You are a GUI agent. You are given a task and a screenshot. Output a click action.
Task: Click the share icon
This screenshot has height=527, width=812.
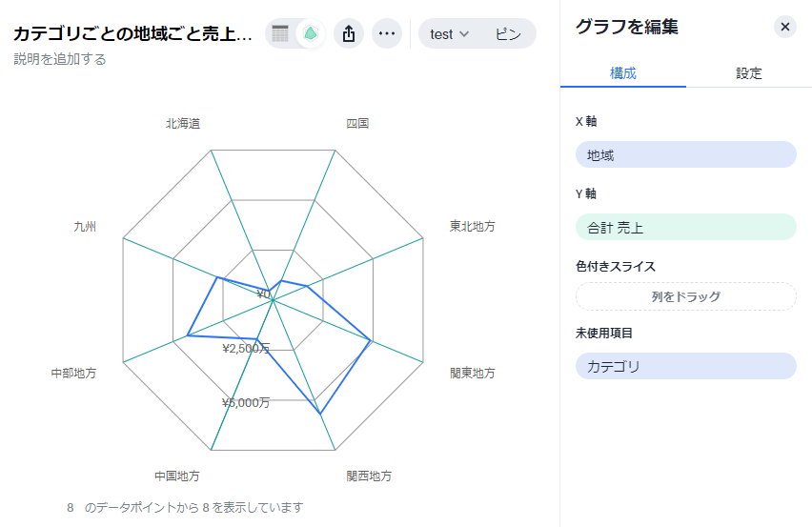click(349, 34)
